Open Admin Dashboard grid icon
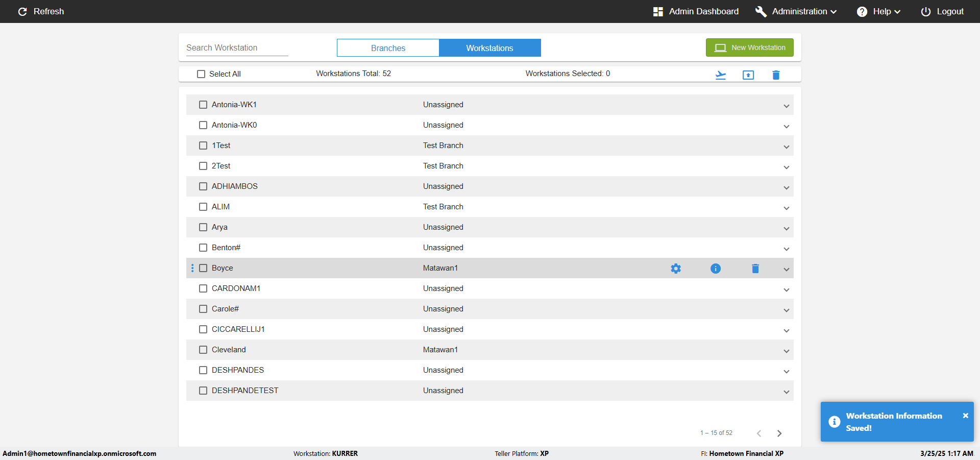Image resolution: width=980 pixels, height=460 pixels. click(658, 11)
